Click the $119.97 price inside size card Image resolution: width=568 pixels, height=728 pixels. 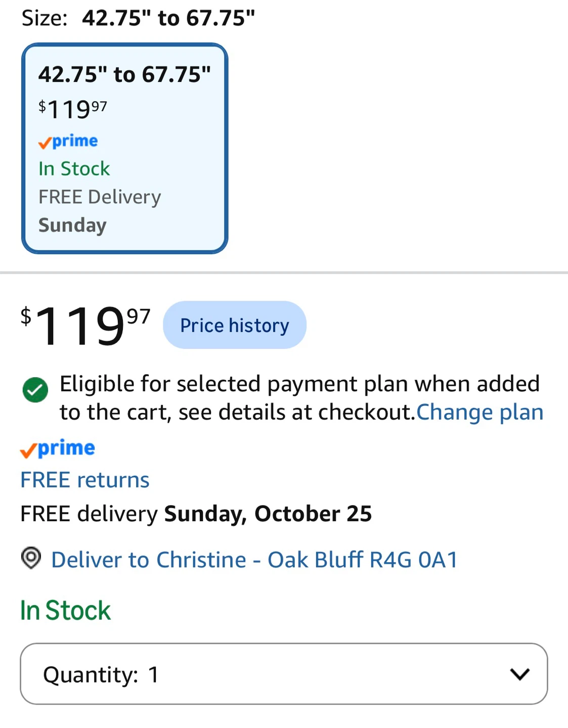(x=73, y=109)
